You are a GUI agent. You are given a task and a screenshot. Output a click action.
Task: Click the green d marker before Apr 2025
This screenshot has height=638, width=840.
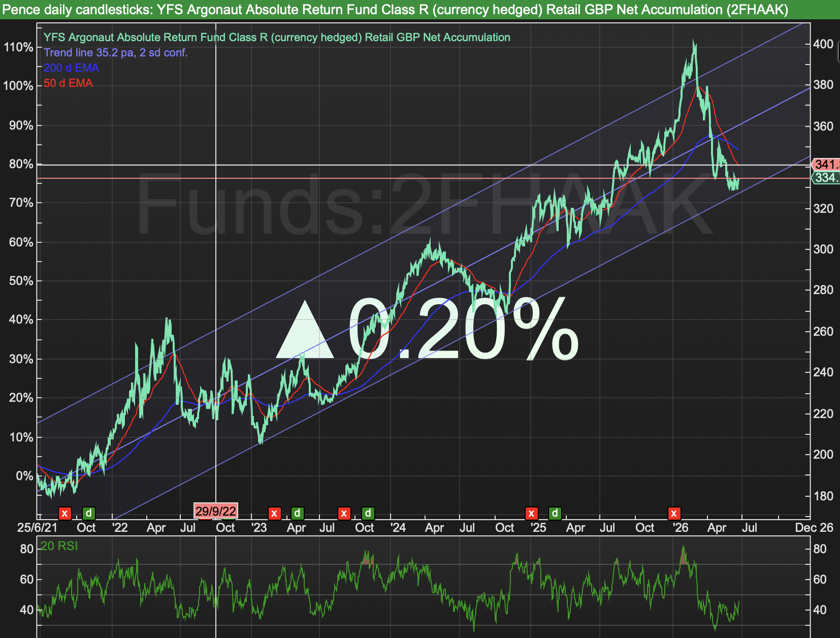pyautogui.click(x=555, y=514)
